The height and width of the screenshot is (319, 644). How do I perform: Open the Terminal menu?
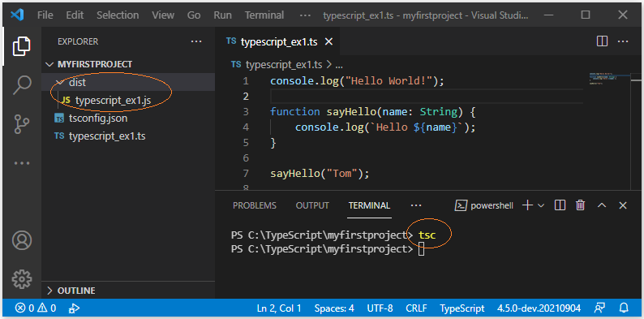click(264, 15)
